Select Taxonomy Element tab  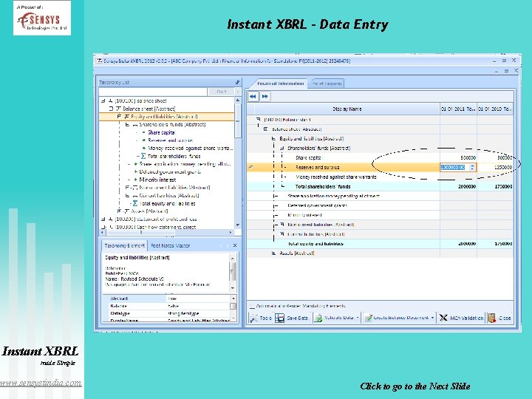[125, 245]
